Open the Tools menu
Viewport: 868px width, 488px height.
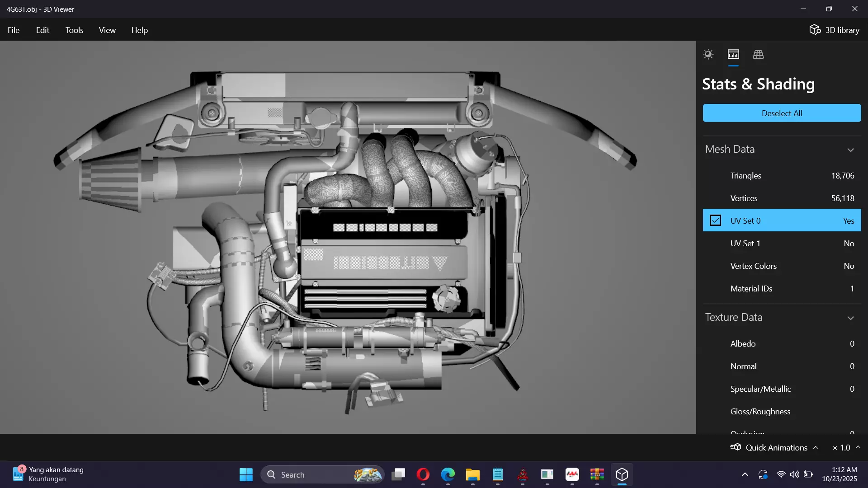(74, 30)
